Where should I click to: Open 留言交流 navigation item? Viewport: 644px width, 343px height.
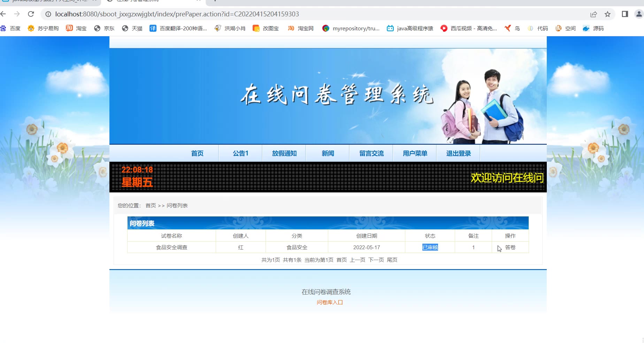coord(371,153)
